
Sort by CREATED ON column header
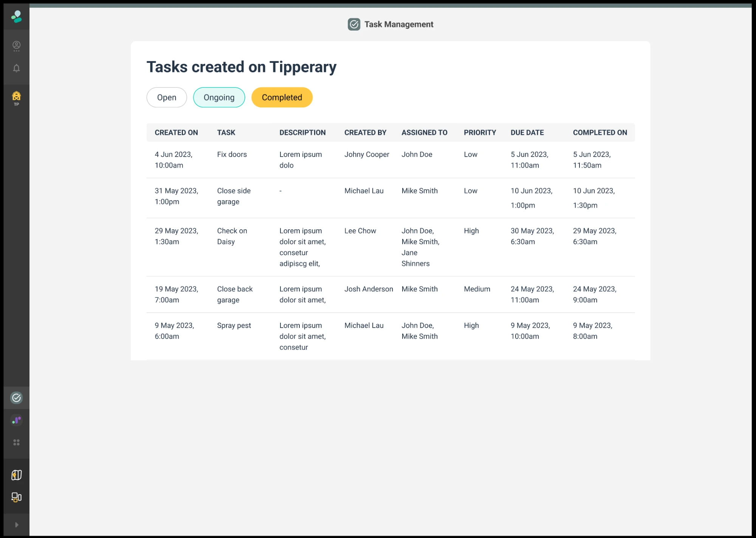pos(176,132)
